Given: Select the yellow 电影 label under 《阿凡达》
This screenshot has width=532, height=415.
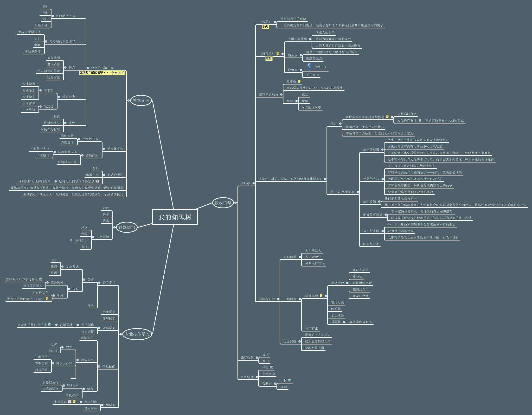Looking at the screenshot, I should click(x=269, y=58).
